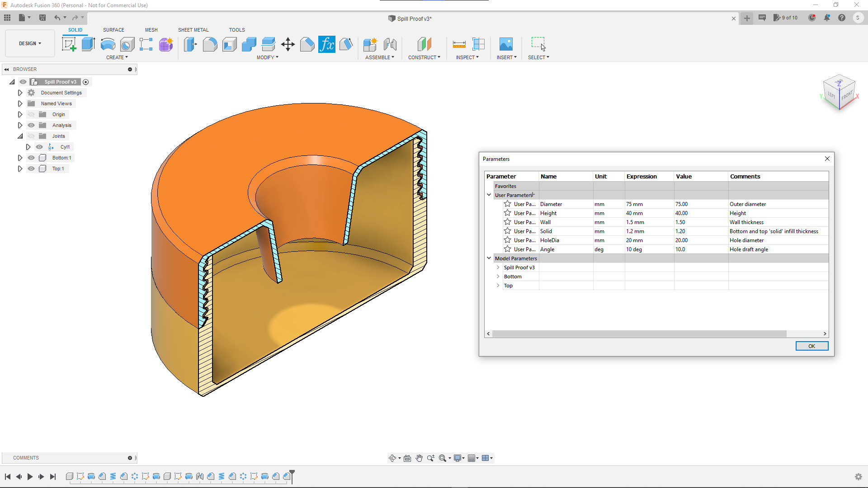This screenshot has width=868, height=488.
Task: Click the Create Sketch tool icon
Action: (69, 44)
